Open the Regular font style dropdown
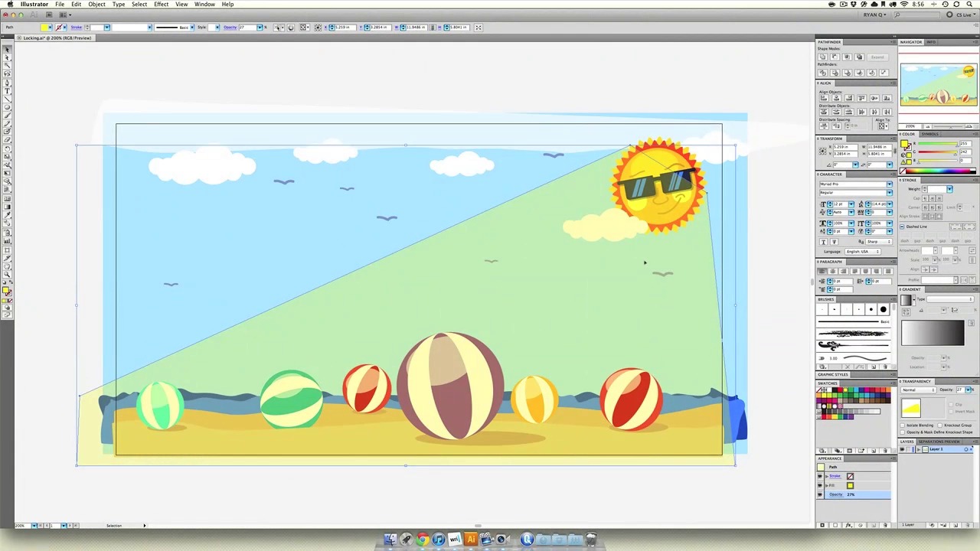The height and width of the screenshot is (551, 980). 890,193
